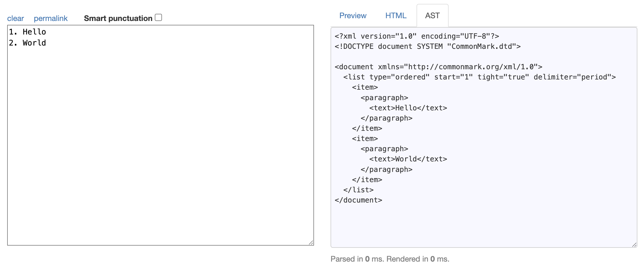Click the list type="ordered" line
The width and height of the screenshot is (644, 266).
(x=479, y=77)
